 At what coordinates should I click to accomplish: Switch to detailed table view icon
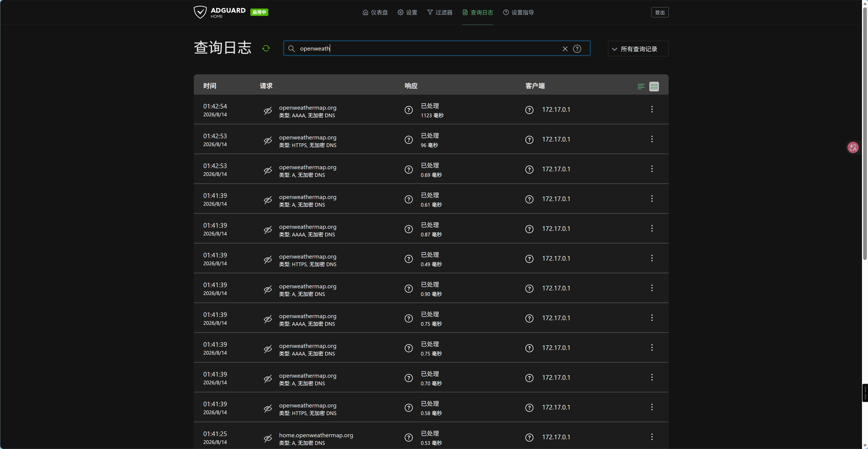654,87
